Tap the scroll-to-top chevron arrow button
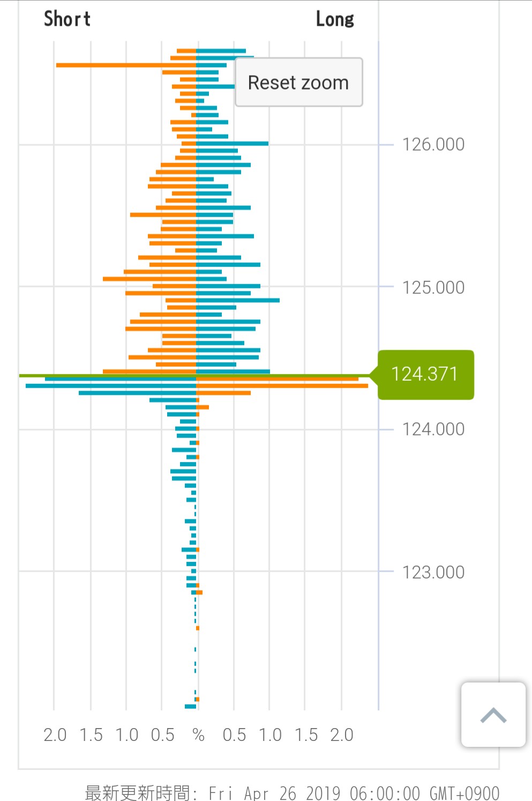 493,715
